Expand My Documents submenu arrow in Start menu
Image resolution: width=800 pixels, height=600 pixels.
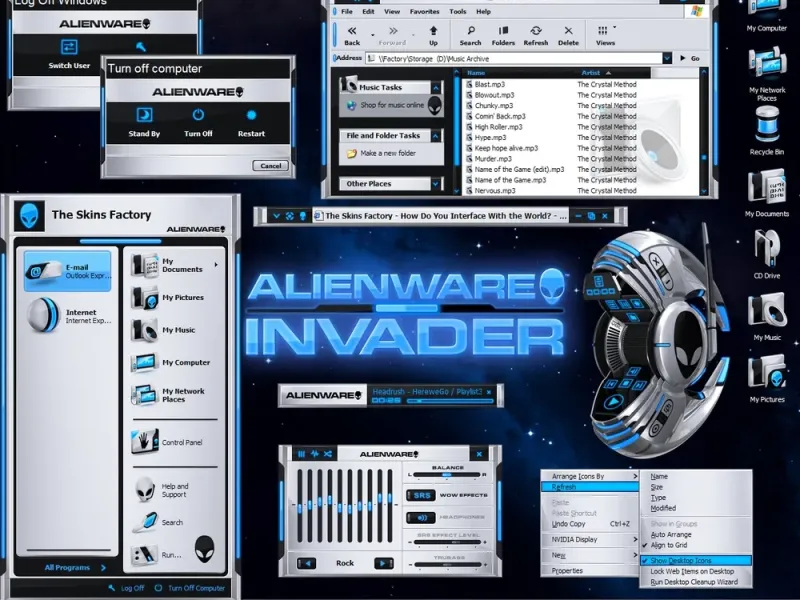tap(216, 265)
